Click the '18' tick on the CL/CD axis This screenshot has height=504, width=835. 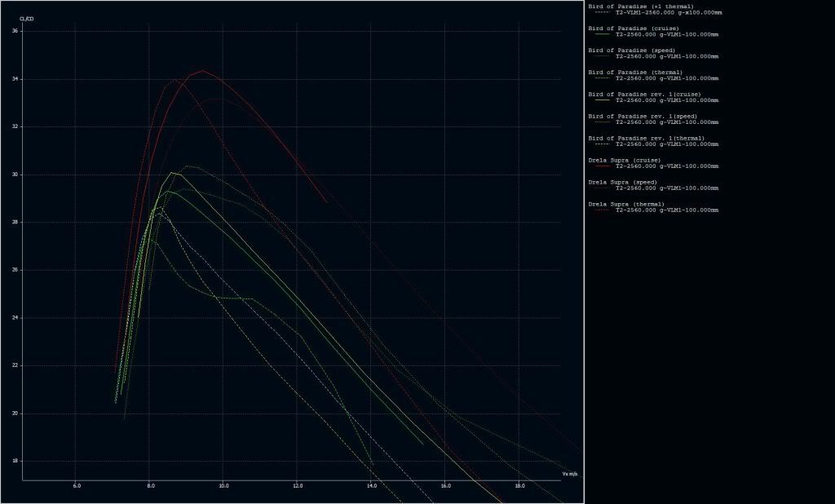[x=15, y=462]
